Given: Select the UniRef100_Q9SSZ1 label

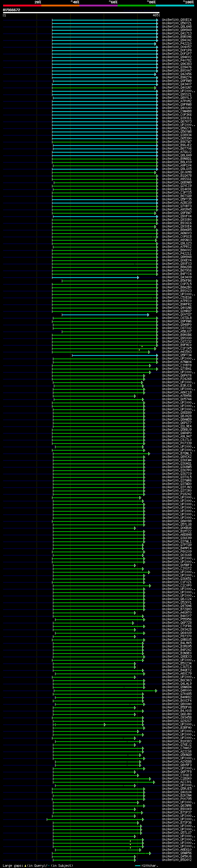Looking at the screenshot, I should [x=176, y=95].
